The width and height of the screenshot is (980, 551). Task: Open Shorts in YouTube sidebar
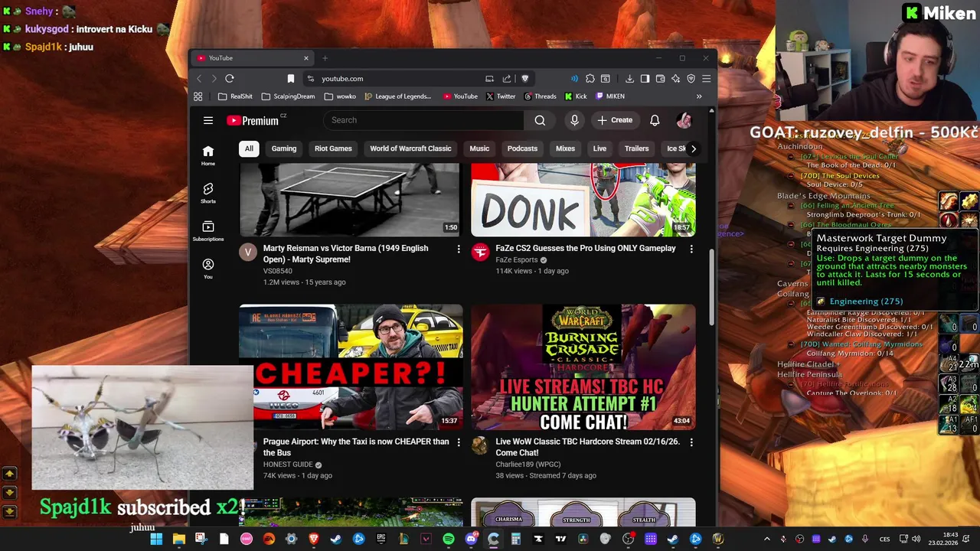point(208,193)
